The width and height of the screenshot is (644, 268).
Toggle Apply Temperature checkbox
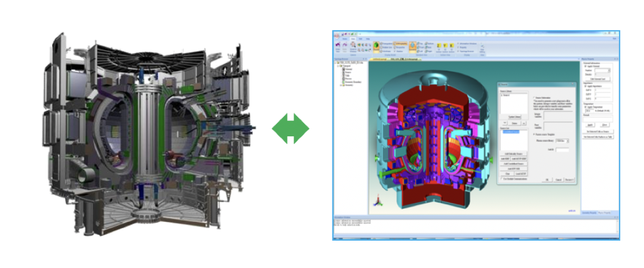pyautogui.click(x=586, y=107)
